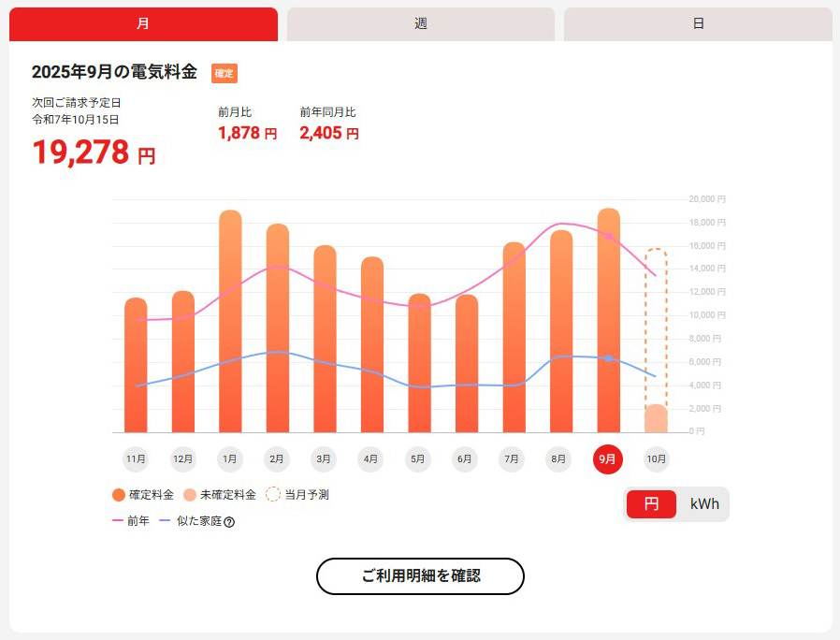Image resolution: width=840 pixels, height=640 pixels.
Task: Choose the 10月 forecast month marker
Action: coord(657,459)
